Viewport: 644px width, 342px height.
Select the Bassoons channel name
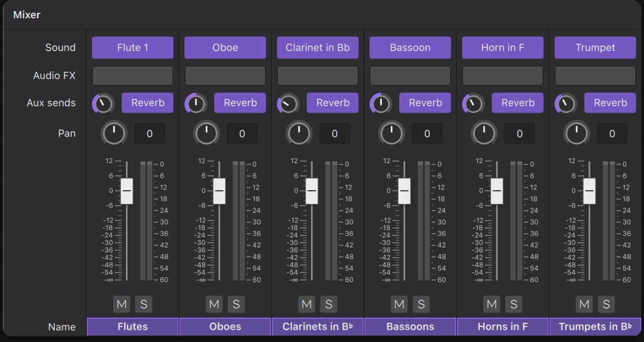click(x=411, y=326)
